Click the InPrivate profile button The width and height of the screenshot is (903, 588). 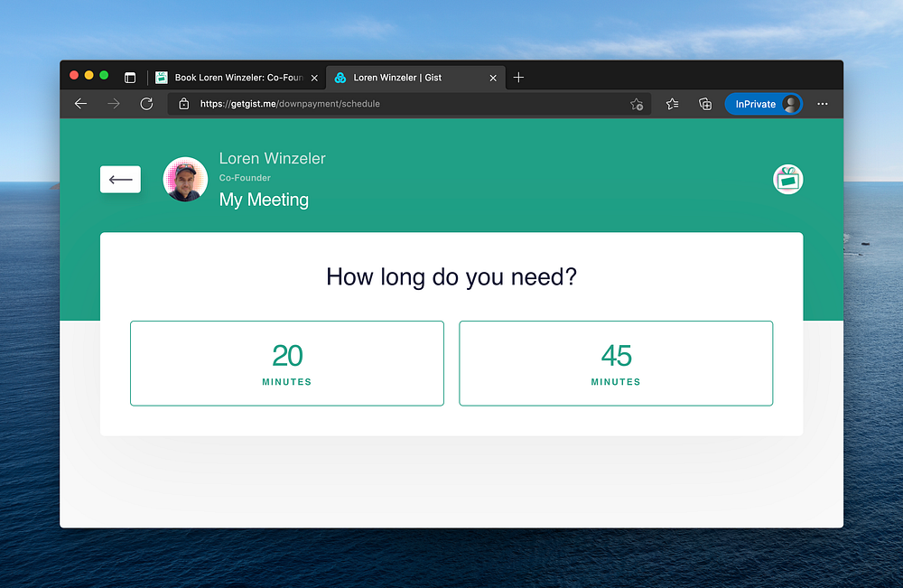point(763,104)
